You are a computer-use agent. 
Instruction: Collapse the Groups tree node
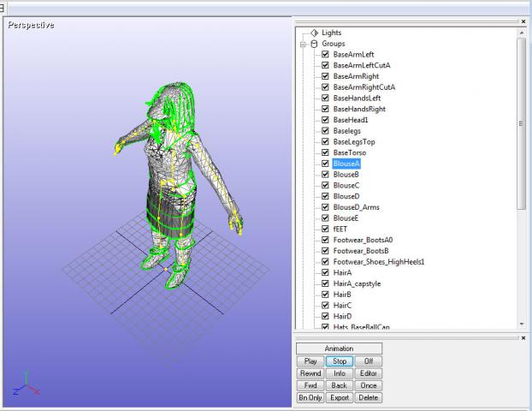click(x=303, y=44)
